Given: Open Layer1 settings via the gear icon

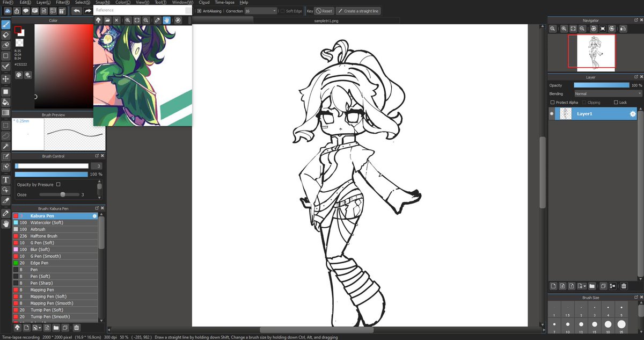Looking at the screenshot, I should click(x=632, y=114).
